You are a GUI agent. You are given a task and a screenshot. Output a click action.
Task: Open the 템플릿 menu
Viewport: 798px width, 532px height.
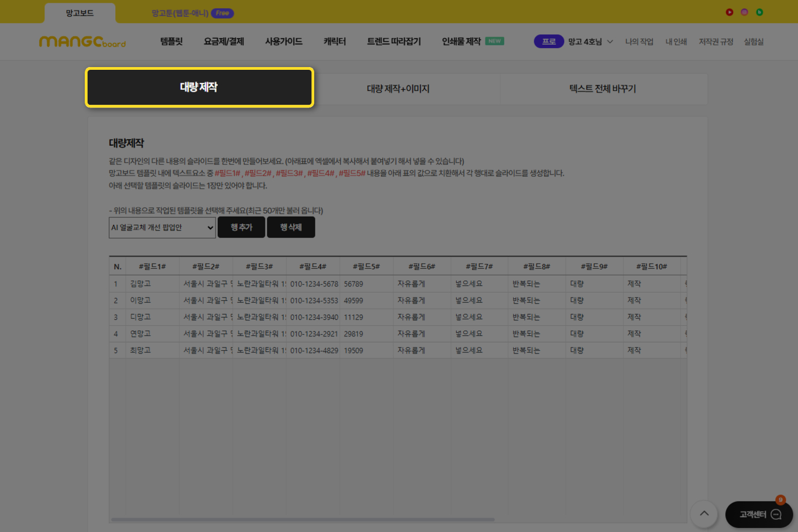pos(171,42)
